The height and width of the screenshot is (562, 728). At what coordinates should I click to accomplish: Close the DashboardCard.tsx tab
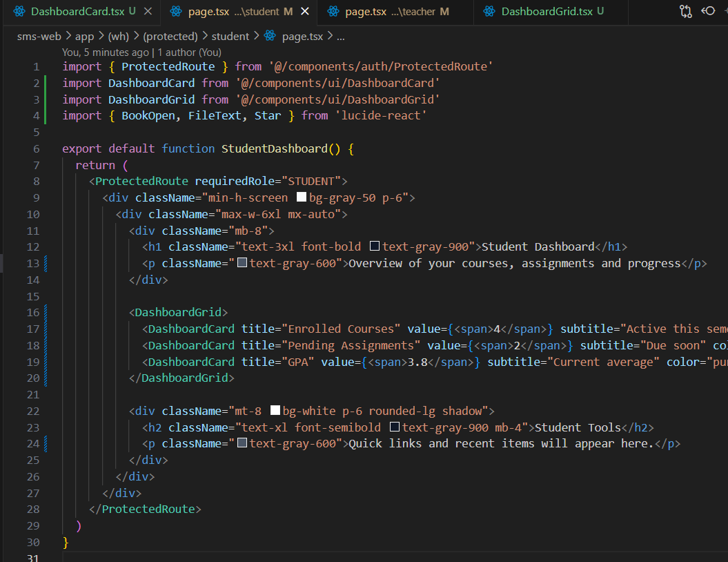[148, 11]
